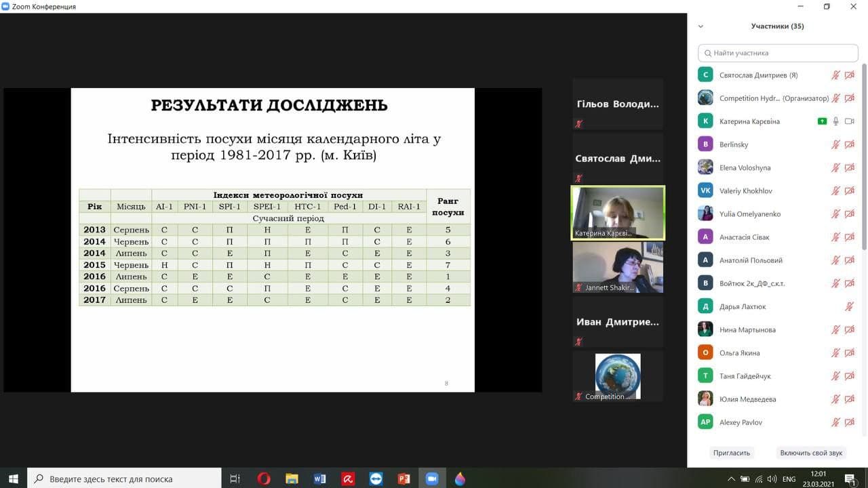Open the Avira antivirus taskbar icon
The image size is (868, 488).
click(348, 479)
